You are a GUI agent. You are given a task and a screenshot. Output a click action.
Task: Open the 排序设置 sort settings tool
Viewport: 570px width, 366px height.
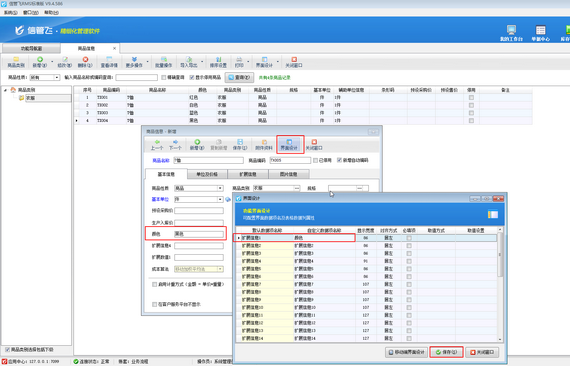(218, 62)
